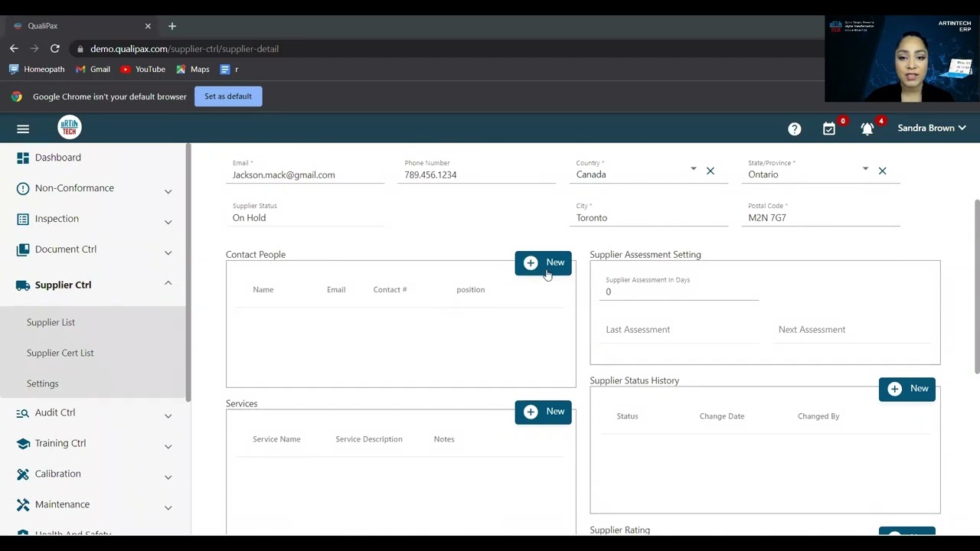Go to Dashboard menu item
Viewport: 980px width, 551px height.
(57, 158)
